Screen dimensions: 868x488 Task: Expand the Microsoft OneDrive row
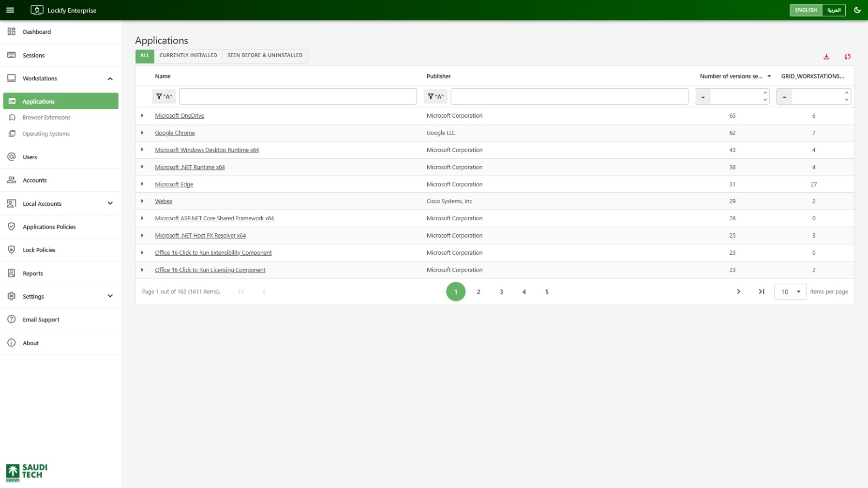(142, 115)
